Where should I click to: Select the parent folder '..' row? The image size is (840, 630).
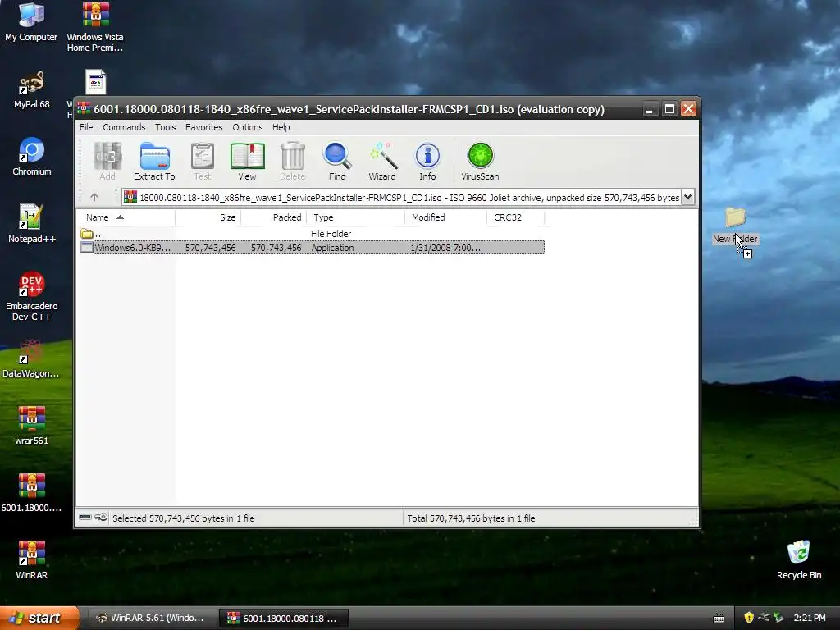coord(312,234)
